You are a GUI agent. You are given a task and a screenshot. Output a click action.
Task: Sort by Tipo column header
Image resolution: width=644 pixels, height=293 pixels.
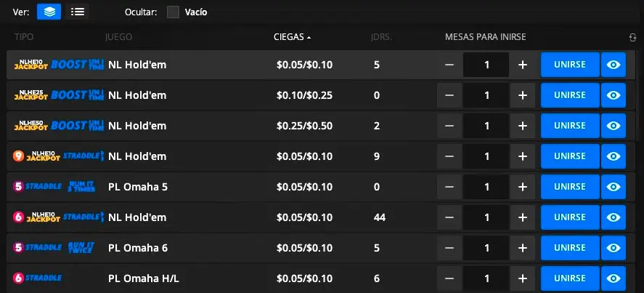click(x=25, y=36)
